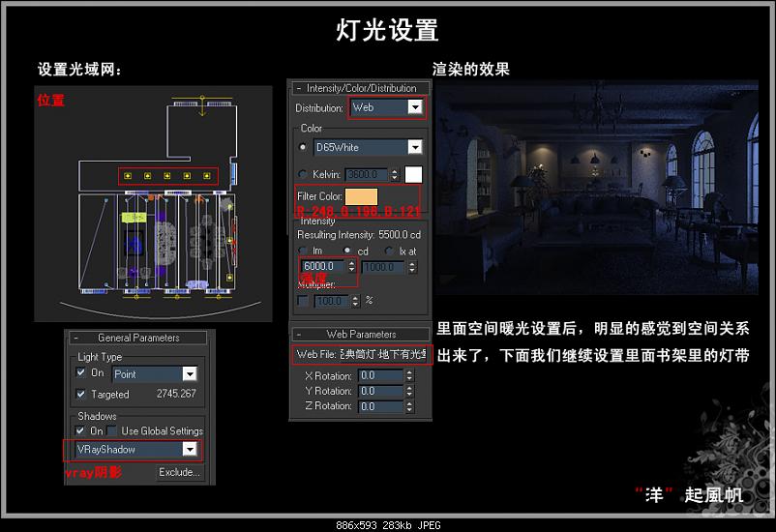Click the Y Rotation value field
Screen dimensions: 776x532
point(381,391)
